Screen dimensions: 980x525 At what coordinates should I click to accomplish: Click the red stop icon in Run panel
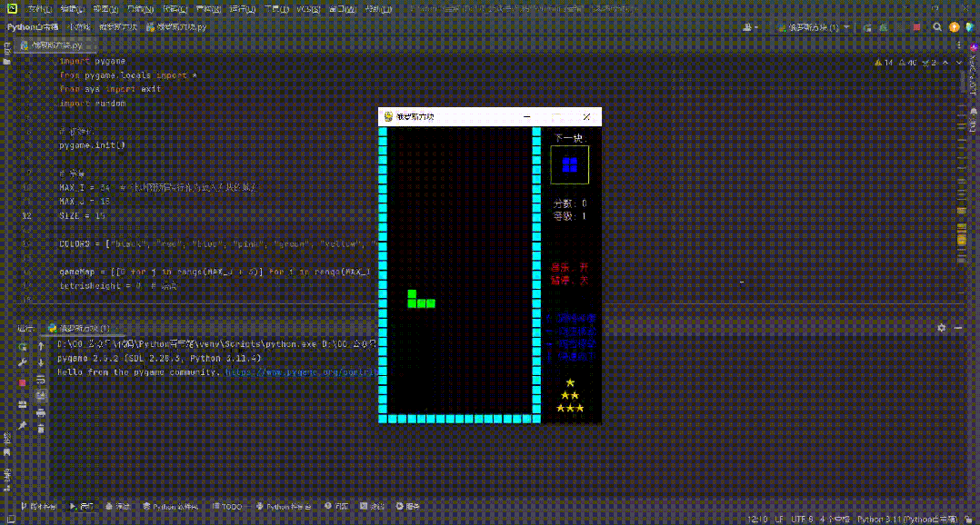(23, 382)
